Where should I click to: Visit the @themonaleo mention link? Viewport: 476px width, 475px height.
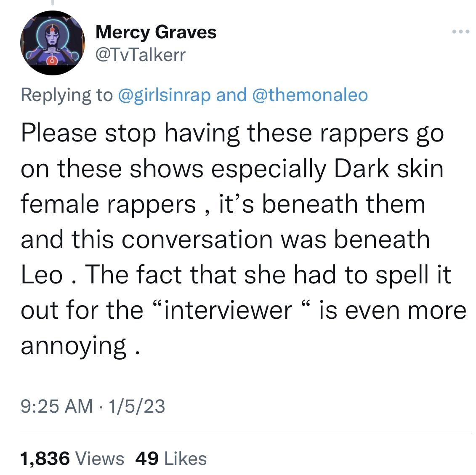click(310, 95)
